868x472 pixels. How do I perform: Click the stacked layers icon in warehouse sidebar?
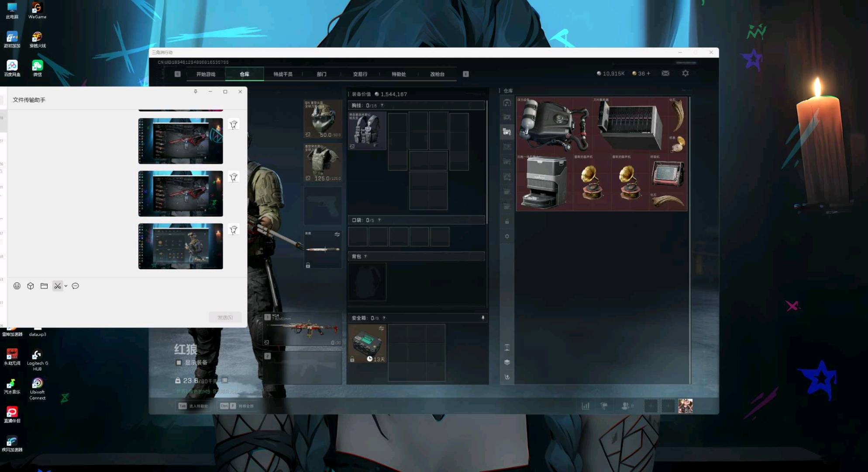[507, 362]
